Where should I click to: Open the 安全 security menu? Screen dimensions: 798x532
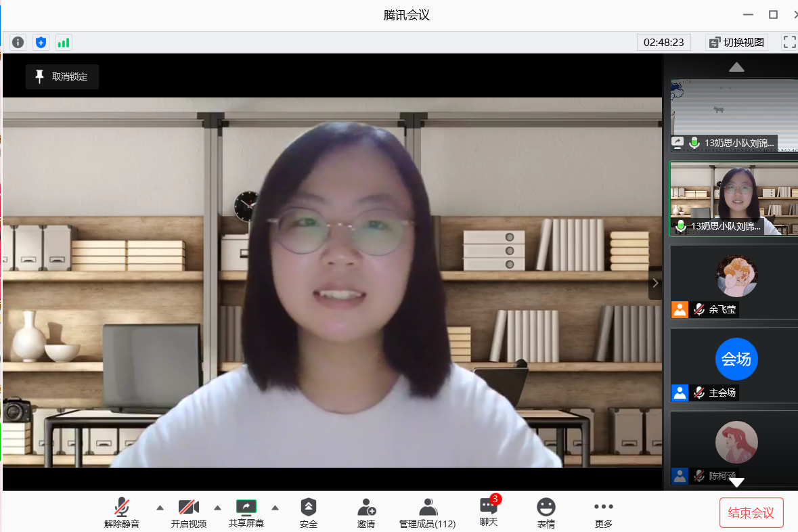(x=309, y=512)
